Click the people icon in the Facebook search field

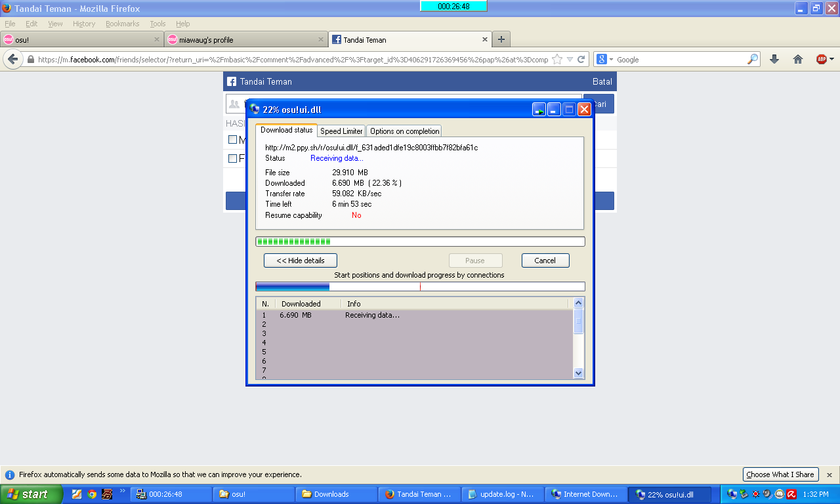234,104
